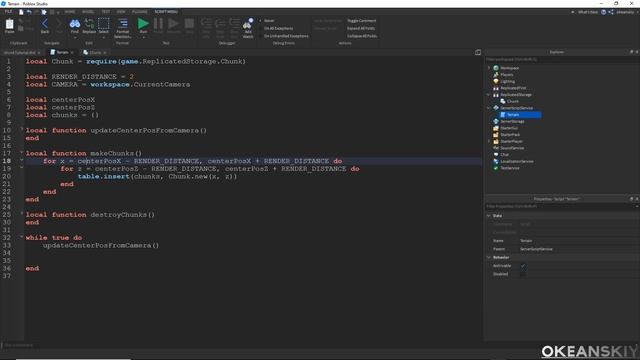Click Expand All Folds action
The width and height of the screenshot is (640, 360).
tap(361, 28)
